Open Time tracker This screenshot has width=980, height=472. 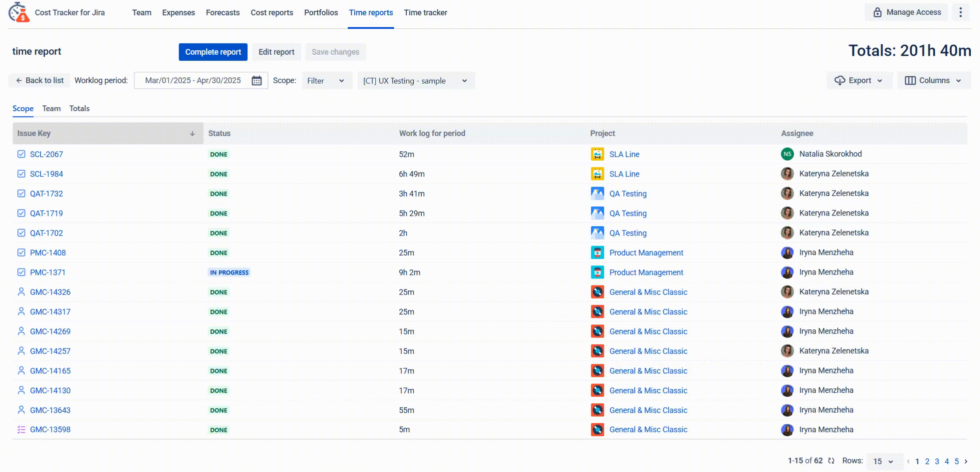point(426,13)
